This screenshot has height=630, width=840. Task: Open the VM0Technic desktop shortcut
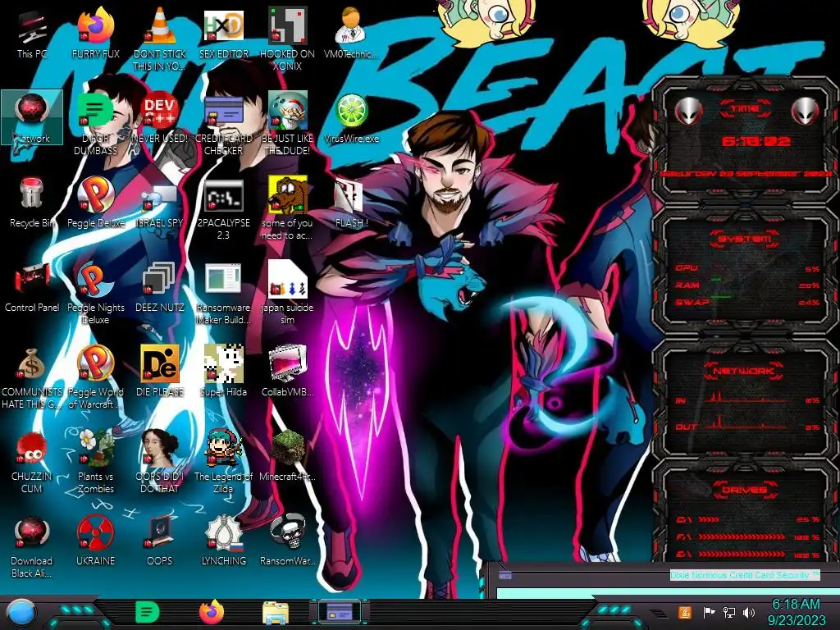pos(351,33)
